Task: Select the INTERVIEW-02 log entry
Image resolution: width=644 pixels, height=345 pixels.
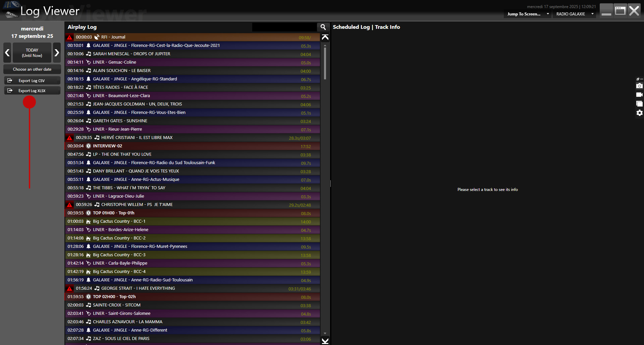Action: [193, 146]
